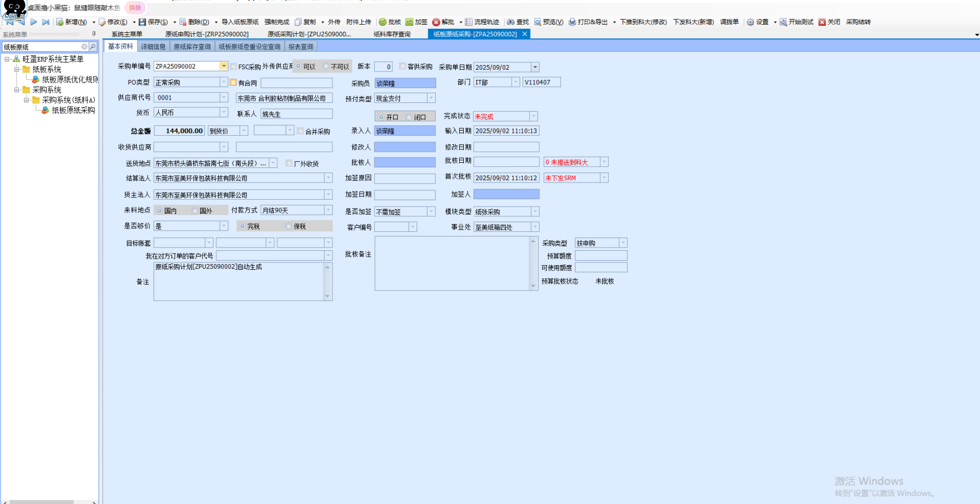Image resolution: width=980 pixels, height=504 pixels.
Task: Click the 复制 copy icon
Action: (298, 22)
